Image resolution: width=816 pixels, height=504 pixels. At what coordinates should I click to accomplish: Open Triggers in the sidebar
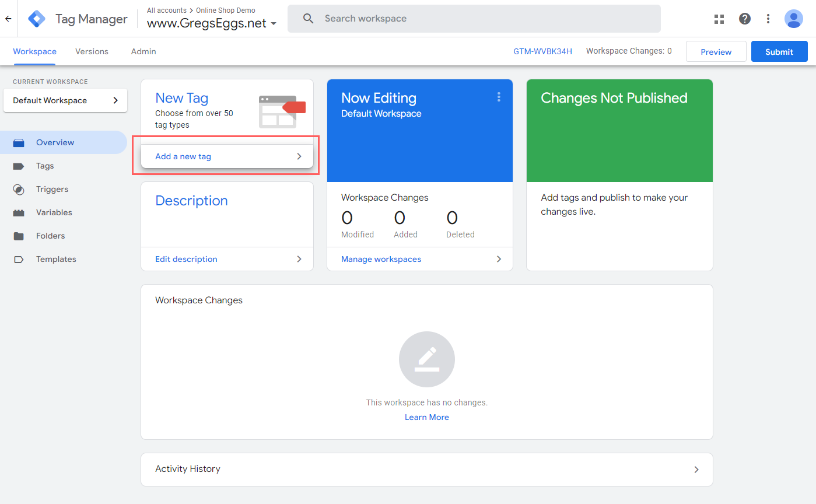click(64, 189)
